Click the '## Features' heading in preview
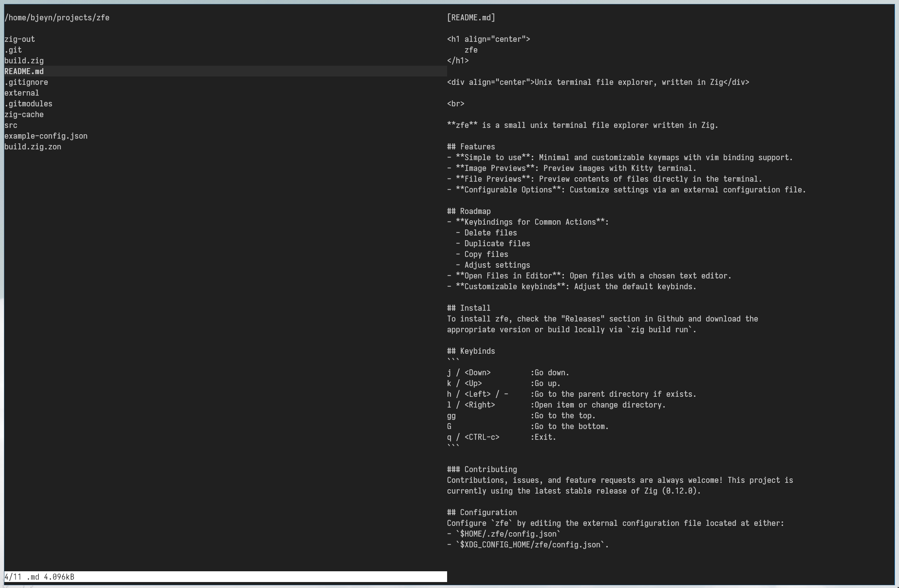This screenshot has width=899, height=588. point(471,147)
